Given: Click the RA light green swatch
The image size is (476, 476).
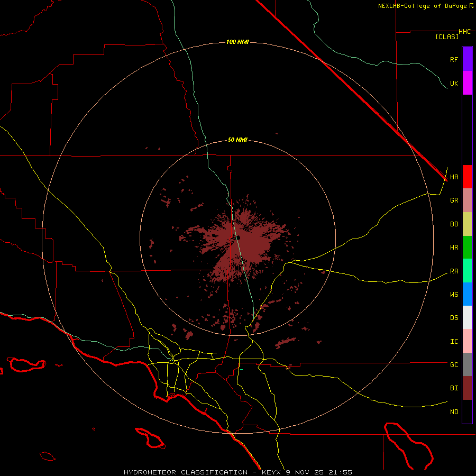Looking at the screenshot, I should (467, 271).
